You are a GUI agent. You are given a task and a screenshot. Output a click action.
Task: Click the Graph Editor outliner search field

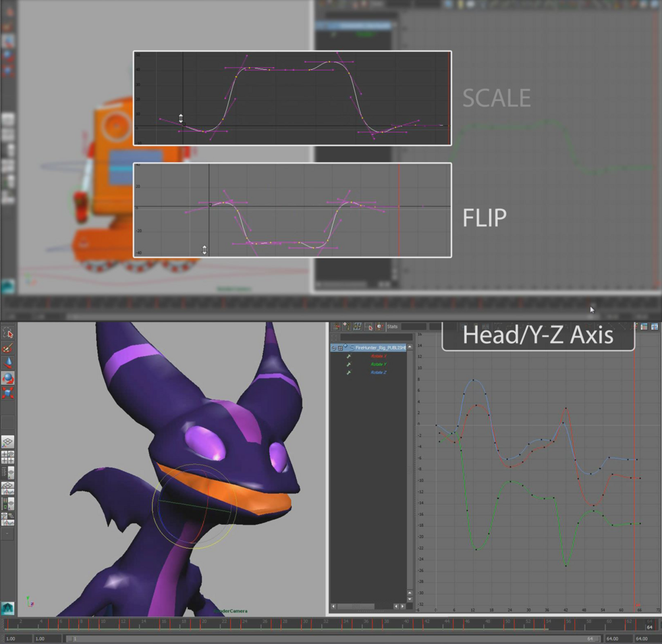tap(376, 337)
